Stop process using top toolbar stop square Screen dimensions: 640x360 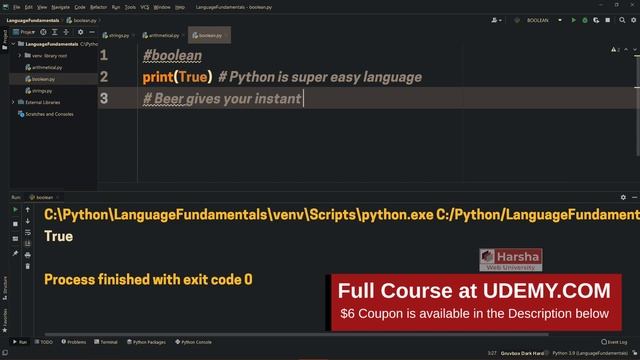(x=608, y=20)
